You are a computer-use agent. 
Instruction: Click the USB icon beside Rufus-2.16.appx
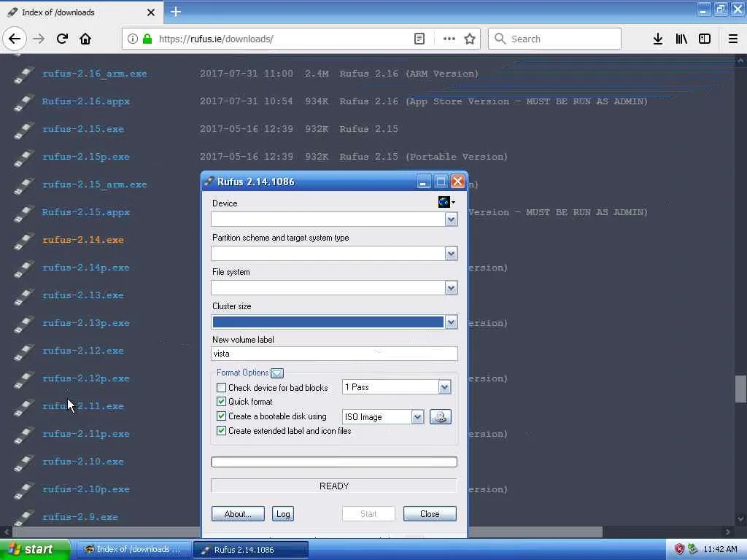click(23, 102)
